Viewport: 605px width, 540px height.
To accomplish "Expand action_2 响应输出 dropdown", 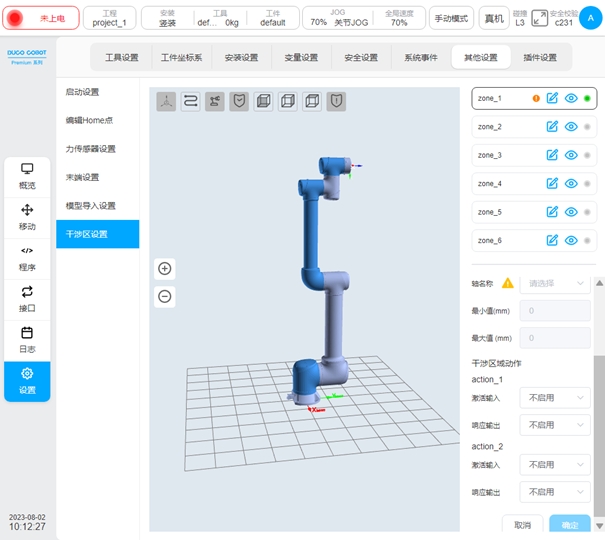I will click(555, 492).
